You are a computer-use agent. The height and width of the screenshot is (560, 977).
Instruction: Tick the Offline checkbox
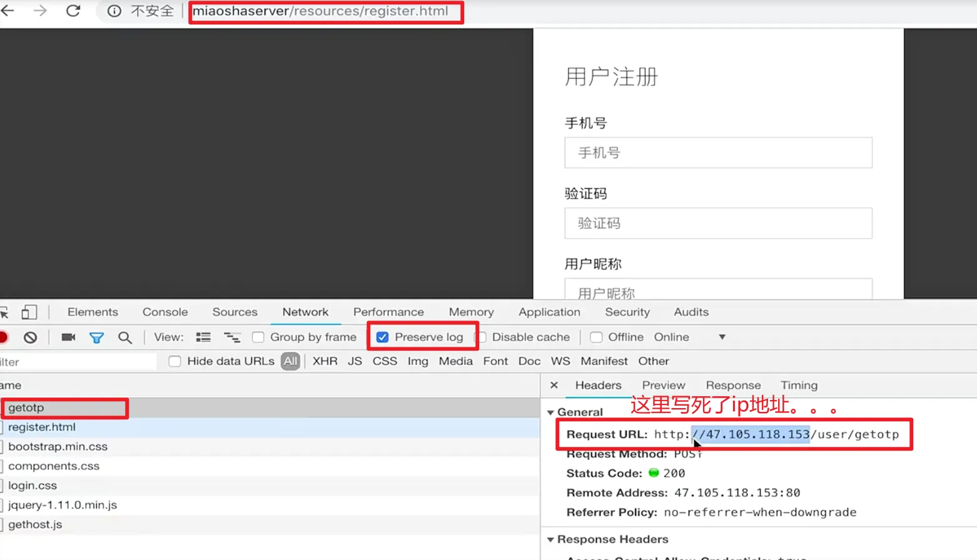[x=596, y=337]
